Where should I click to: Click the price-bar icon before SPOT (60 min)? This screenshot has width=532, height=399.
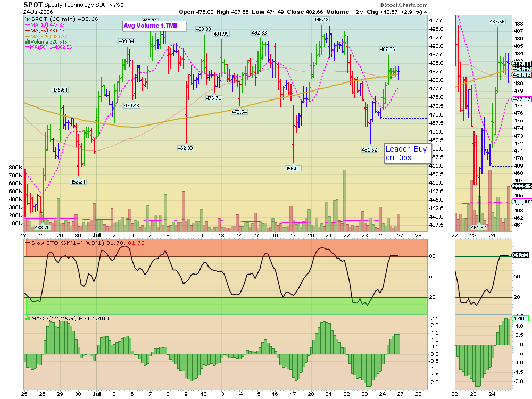27,19
